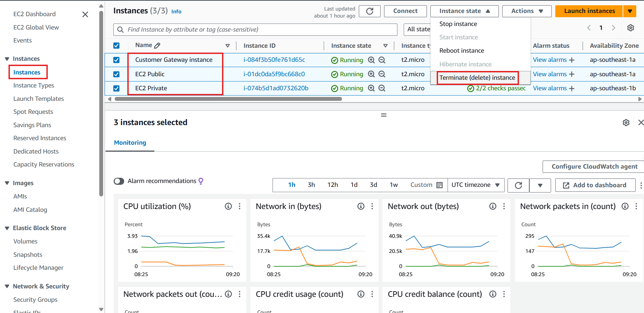This screenshot has width=644, height=313.
Task: Show info for CPU utilization chart
Action: click(228, 206)
